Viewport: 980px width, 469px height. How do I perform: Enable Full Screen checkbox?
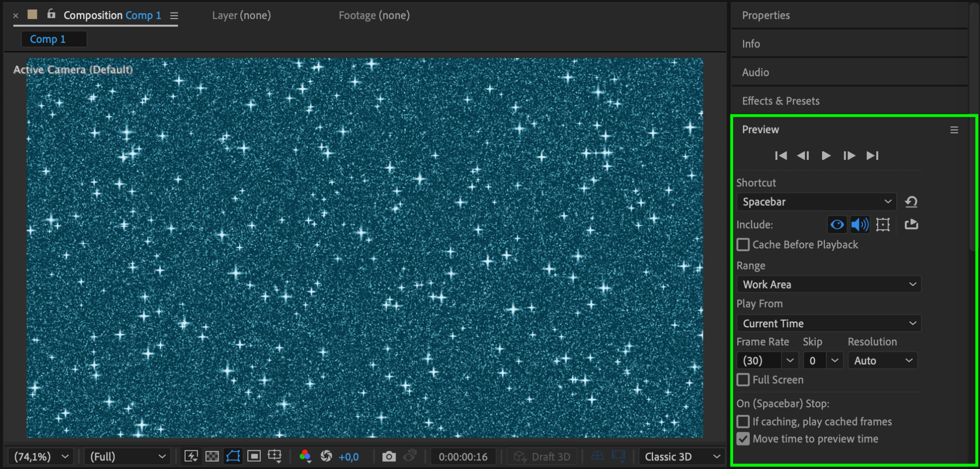(743, 380)
